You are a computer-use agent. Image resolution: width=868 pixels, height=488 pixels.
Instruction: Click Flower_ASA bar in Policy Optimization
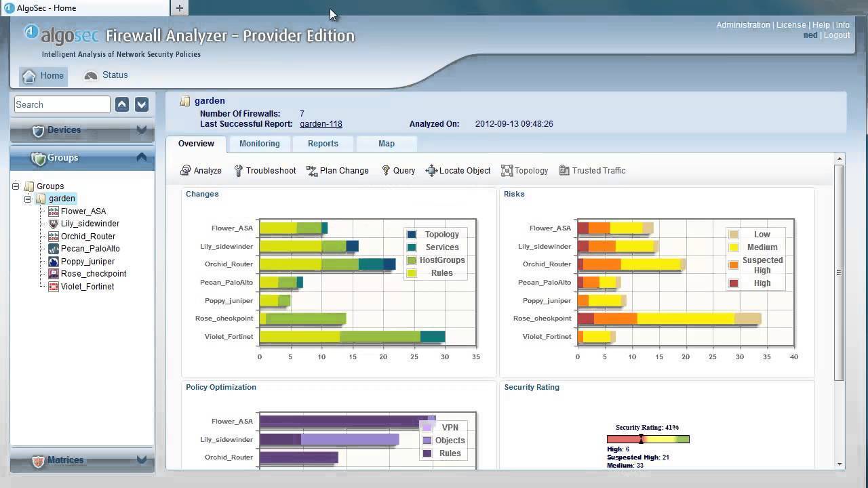[x=347, y=422]
